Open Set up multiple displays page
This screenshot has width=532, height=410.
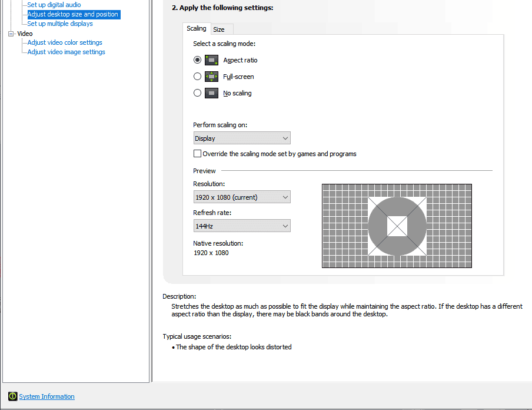tap(60, 24)
